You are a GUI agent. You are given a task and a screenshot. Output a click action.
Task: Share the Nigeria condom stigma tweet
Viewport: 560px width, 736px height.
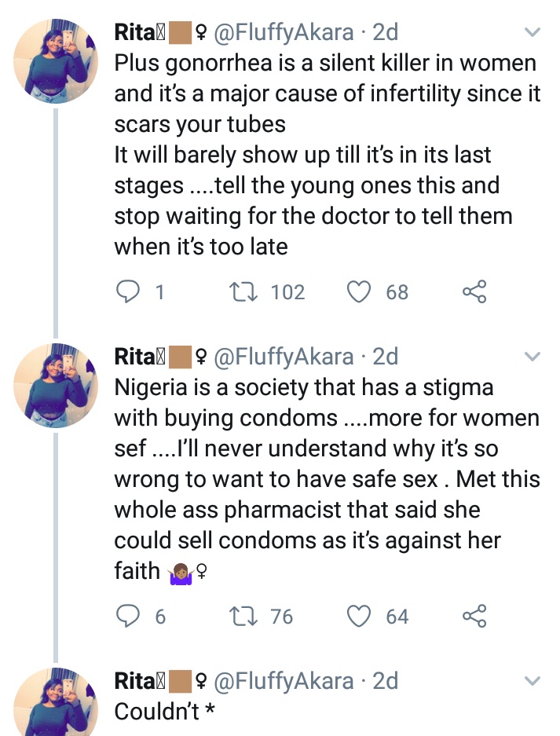(474, 617)
